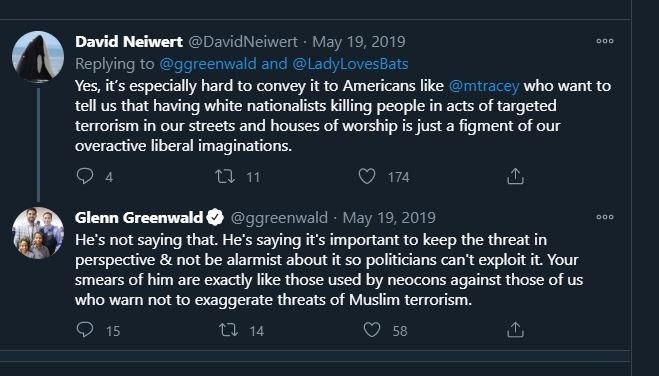The image size is (659, 376).
Task: Share Glenn Greenwald's tweet
Action: click(x=515, y=330)
